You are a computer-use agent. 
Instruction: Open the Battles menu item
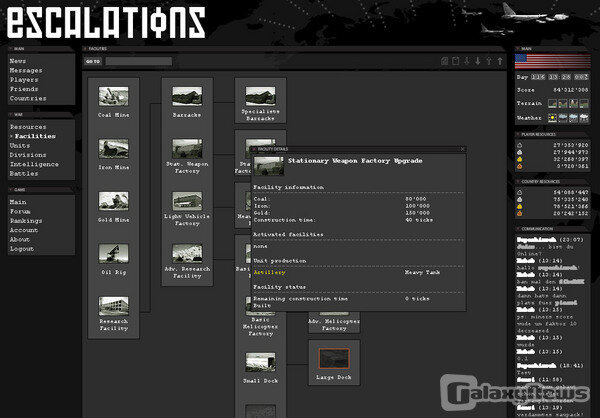click(24, 174)
